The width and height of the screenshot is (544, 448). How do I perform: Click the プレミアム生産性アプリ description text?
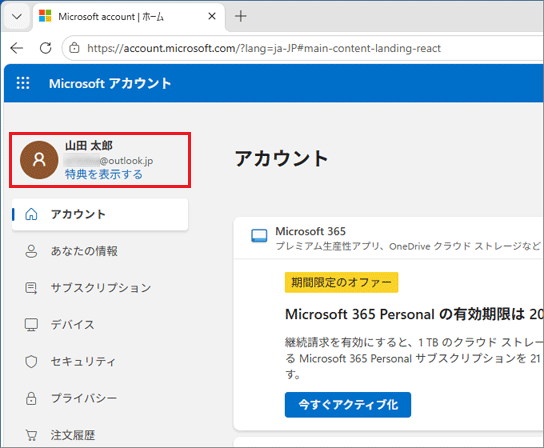point(408,246)
